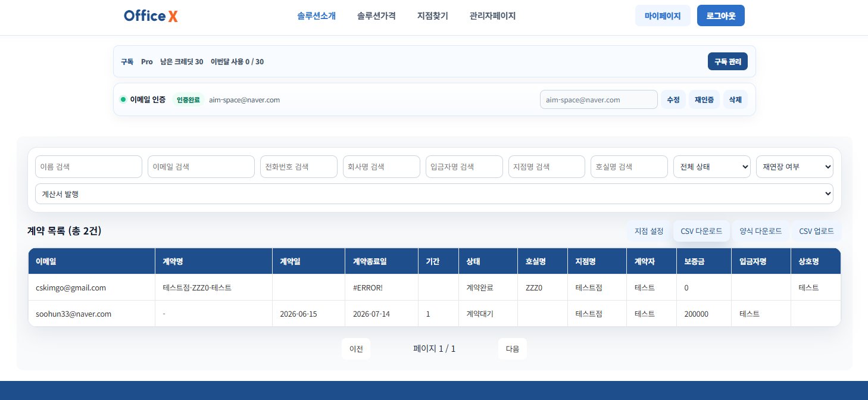Focus the 전화번호 검색 field
The image size is (868, 400).
point(299,167)
